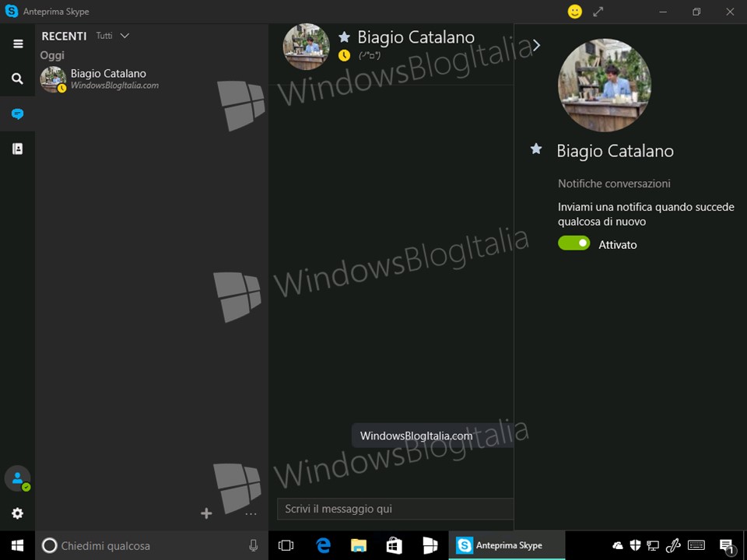Screen dimensions: 747x560
Task: Click 'Notifiche conversazioni' label
Action: tap(614, 184)
